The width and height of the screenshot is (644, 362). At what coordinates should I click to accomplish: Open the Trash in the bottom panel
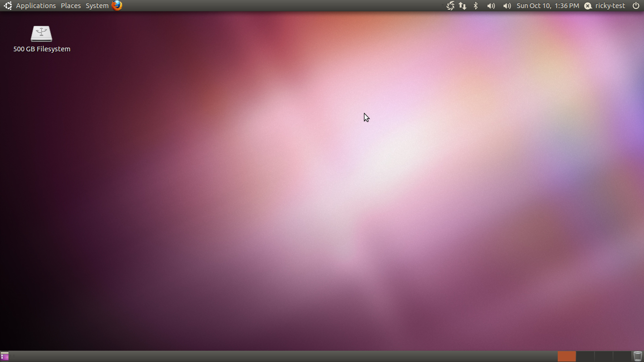(x=637, y=356)
